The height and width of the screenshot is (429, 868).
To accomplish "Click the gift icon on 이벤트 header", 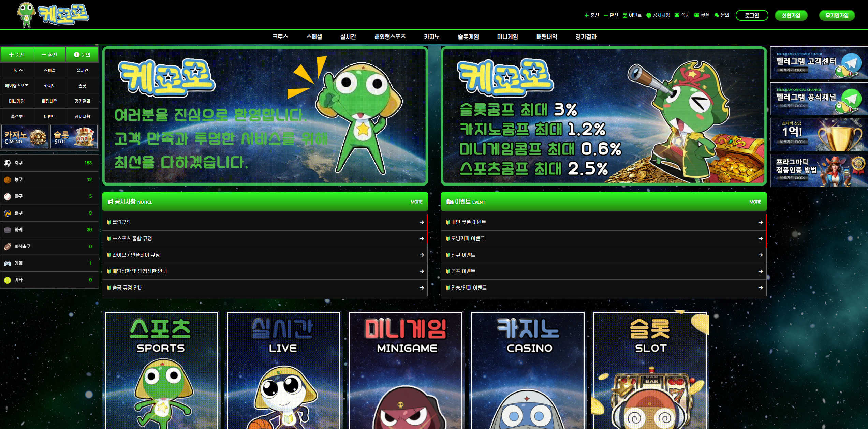I will (x=450, y=202).
